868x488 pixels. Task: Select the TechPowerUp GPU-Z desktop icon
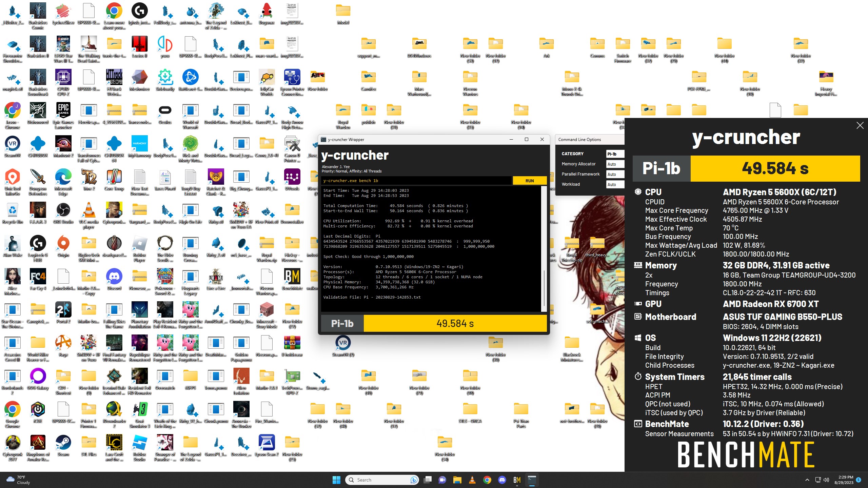(x=292, y=382)
